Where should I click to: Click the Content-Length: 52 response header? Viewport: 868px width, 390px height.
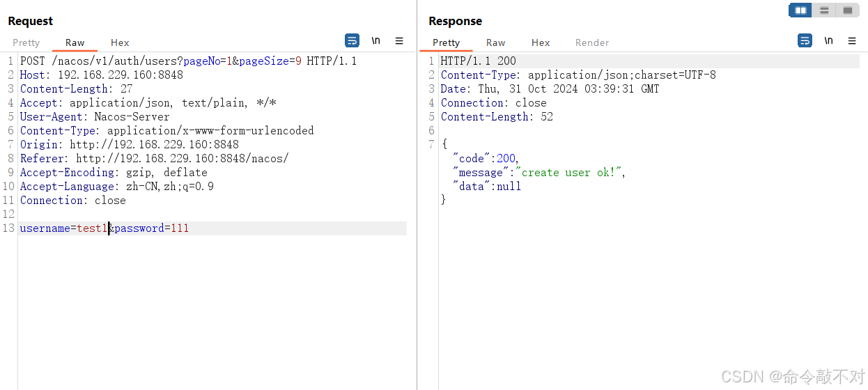497,117
